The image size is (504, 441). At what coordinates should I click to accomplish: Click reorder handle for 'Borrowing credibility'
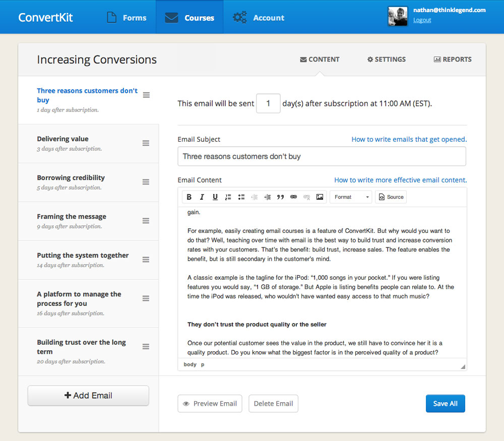point(146,182)
